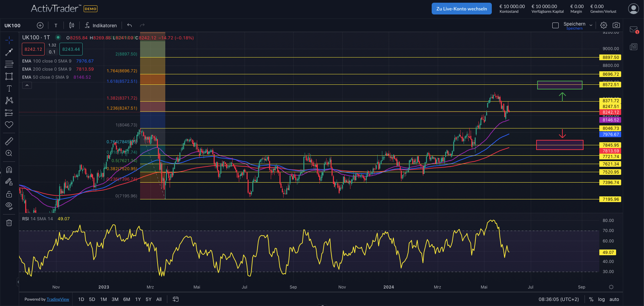Image resolution: width=644 pixels, height=306 pixels.
Task: Switch to the 1Y timeframe tab
Action: pyautogui.click(x=137, y=299)
